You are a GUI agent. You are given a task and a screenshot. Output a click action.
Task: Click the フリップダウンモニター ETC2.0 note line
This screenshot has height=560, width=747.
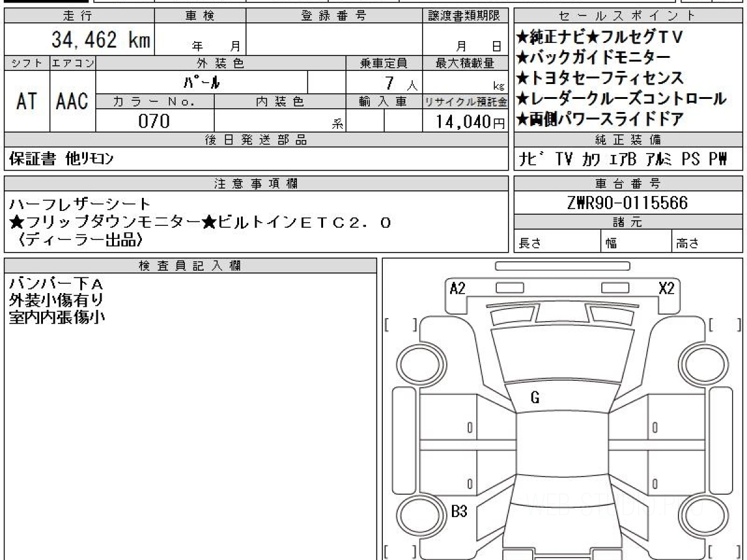point(200,222)
